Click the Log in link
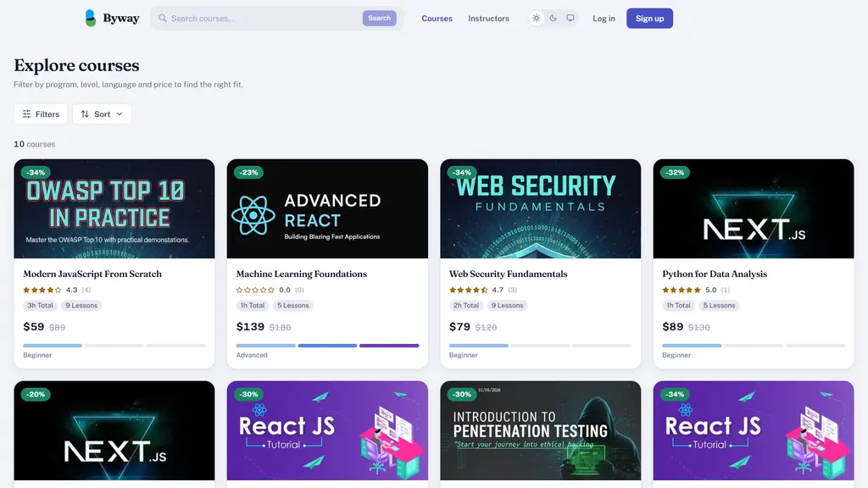 click(604, 19)
